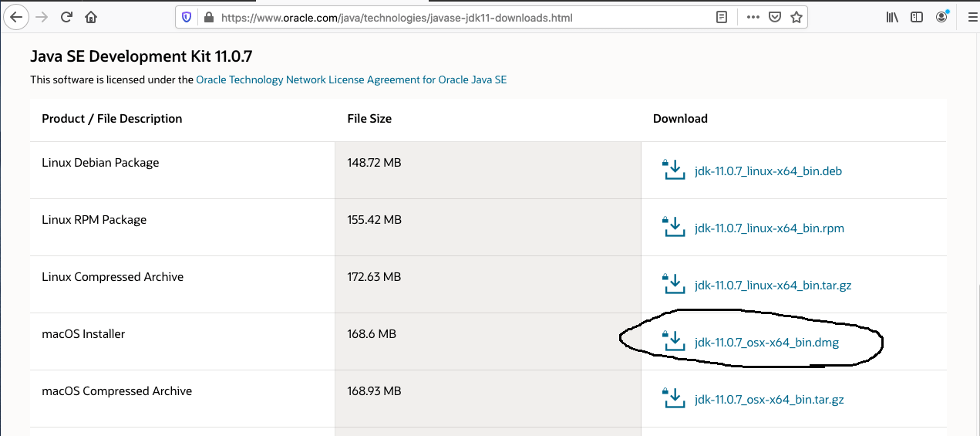Click the browser back arrow button
The image size is (980, 436).
click(17, 16)
